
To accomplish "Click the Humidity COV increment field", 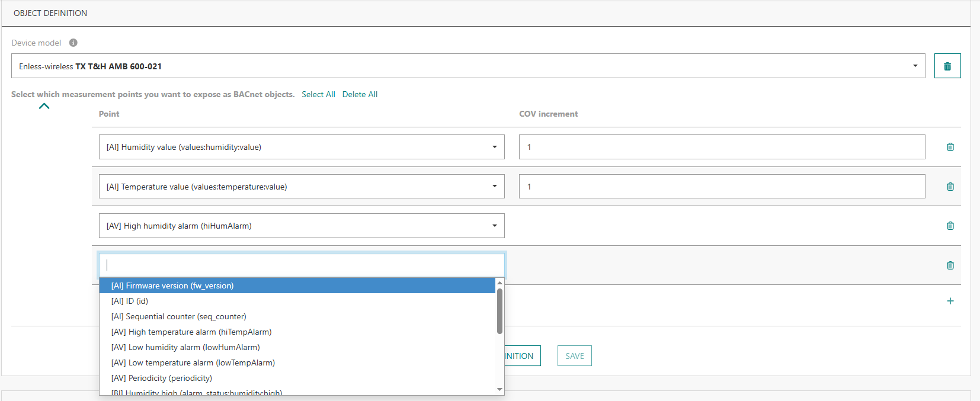I will pyautogui.click(x=721, y=147).
